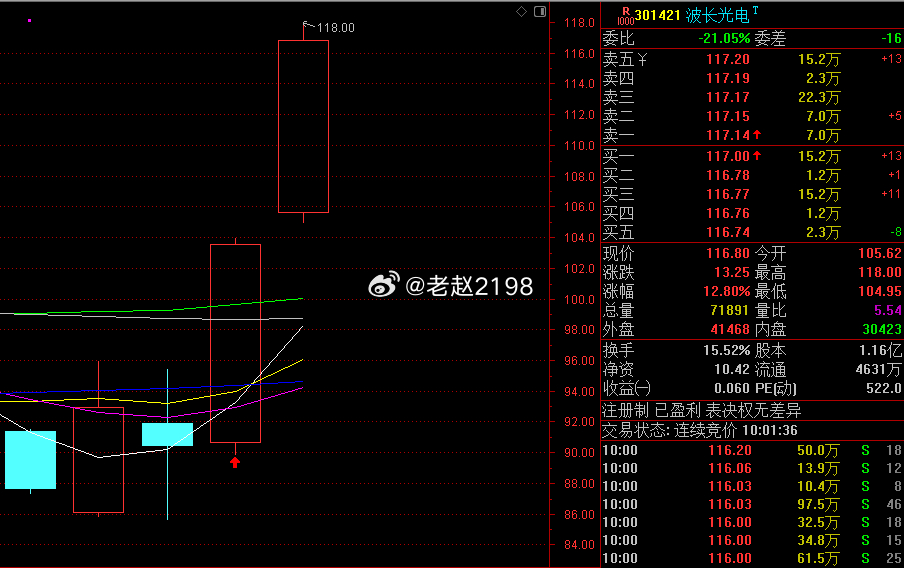904x568 pixels.
Task: Click the 注册制 已盈利 表决权无差异 line
Action: (702, 411)
